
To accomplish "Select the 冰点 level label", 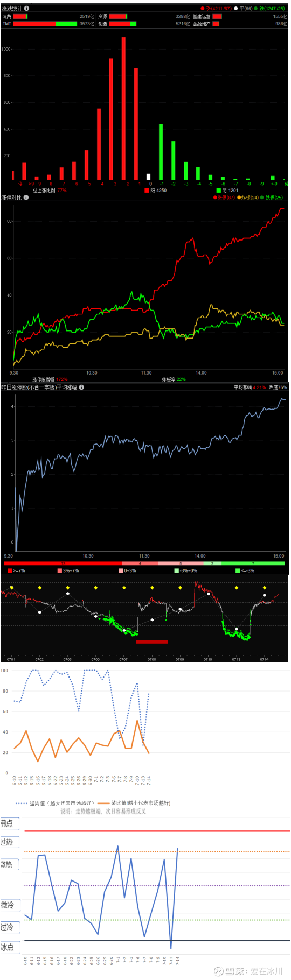I will click(9, 947).
